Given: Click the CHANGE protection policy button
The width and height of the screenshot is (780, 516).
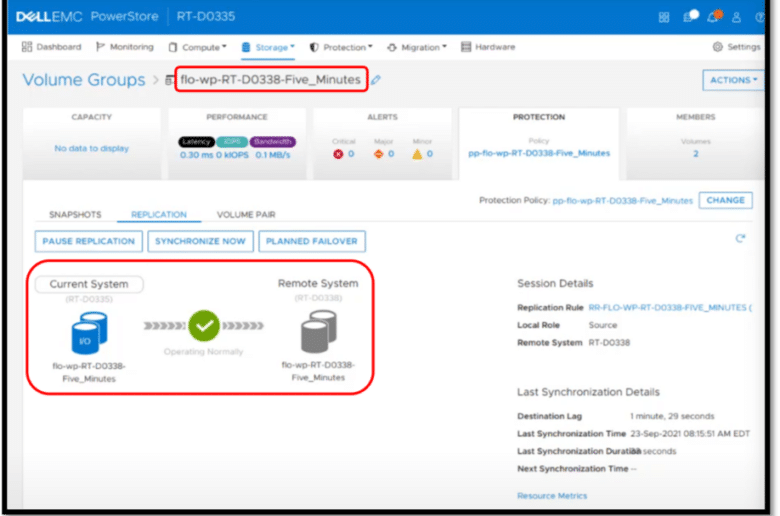Looking at the screenshot, I should click(725, 200).
